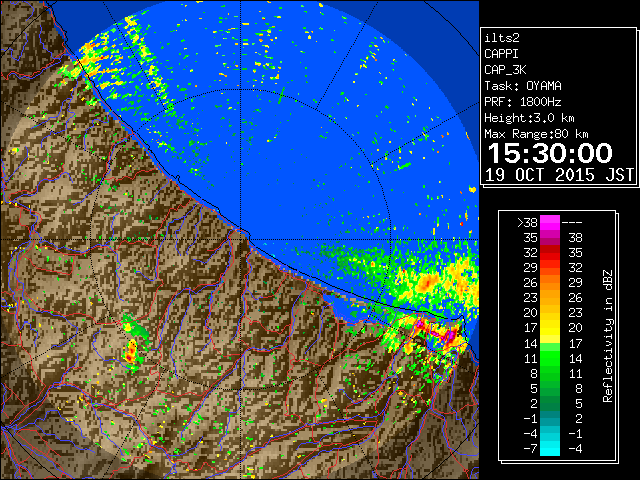Click the '---' legend label
The width and height of the screenshot is (640, 480).
[x=572, y=222]
